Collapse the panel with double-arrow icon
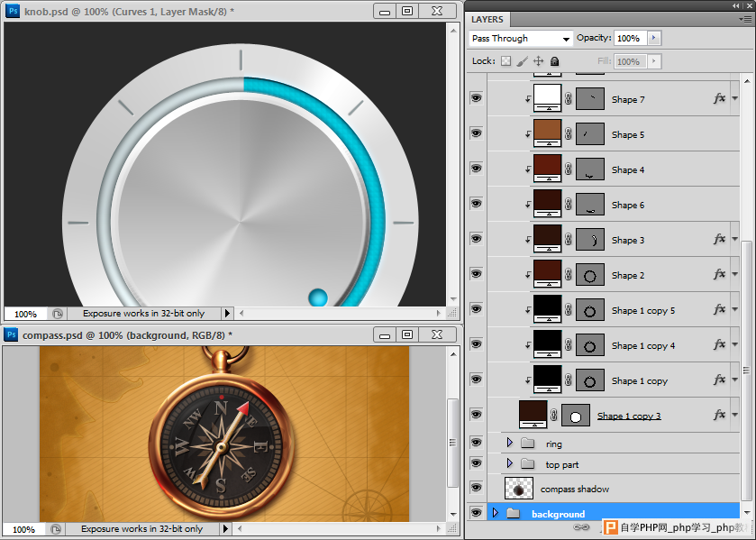 point(736,5)
